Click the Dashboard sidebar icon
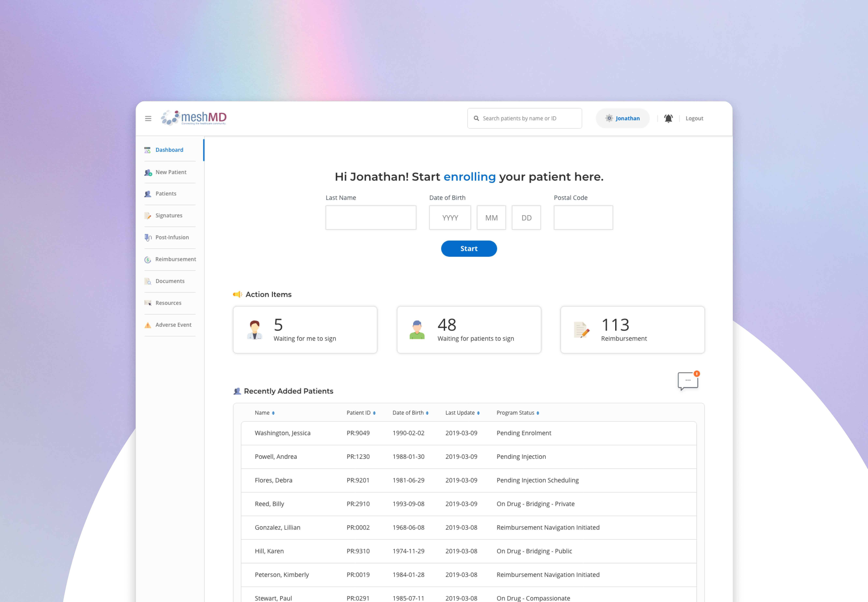Screen dimensions: 868x602 pos(147,150)
